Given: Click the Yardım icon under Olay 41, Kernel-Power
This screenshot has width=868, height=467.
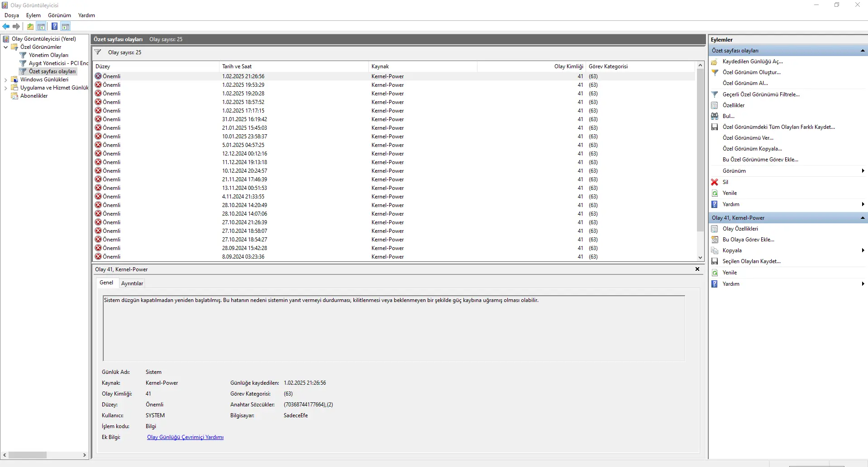Looking at the screenshot, I should point(715,284).
